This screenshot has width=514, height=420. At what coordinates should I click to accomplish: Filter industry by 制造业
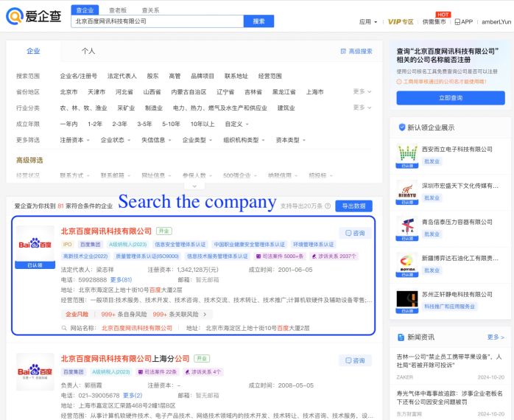(154, 108)
